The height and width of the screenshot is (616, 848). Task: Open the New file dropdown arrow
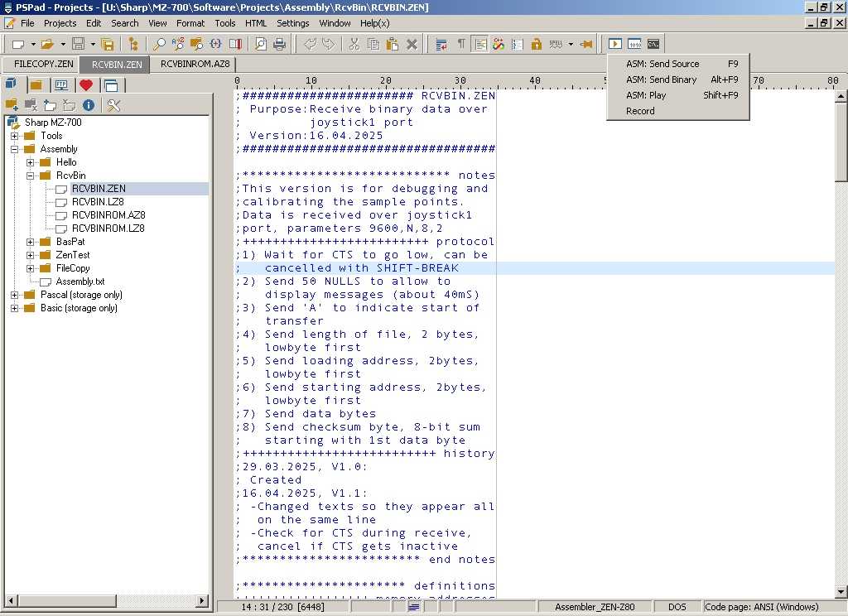pyautogui.click(x=33, y=45)
